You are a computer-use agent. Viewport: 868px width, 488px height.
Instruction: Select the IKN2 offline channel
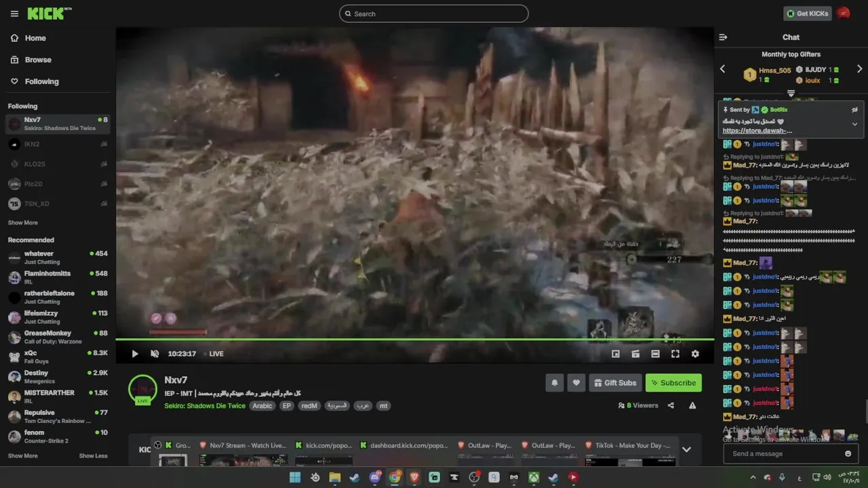(58, 144)
